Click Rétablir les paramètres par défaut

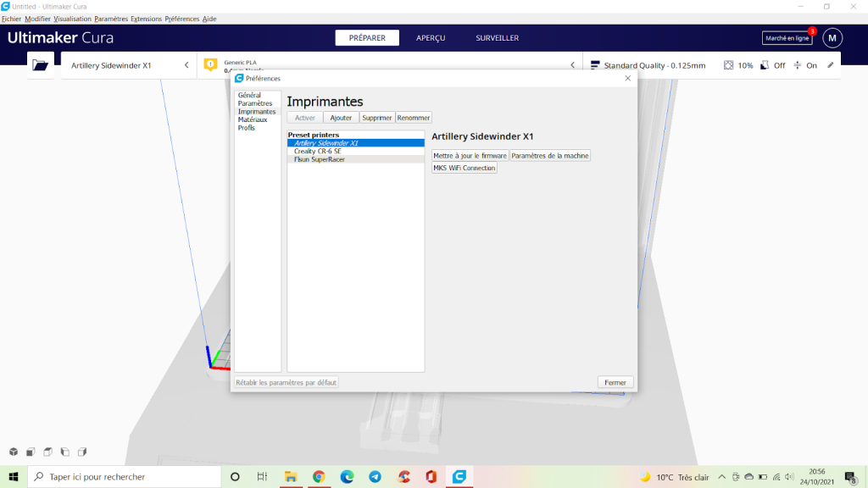pyautogui.click(x=287, y=382)
